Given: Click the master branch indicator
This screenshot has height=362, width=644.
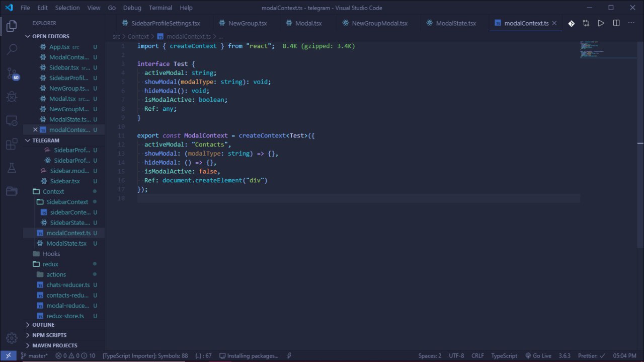Looking at the screenshot, I should point(34,356).
